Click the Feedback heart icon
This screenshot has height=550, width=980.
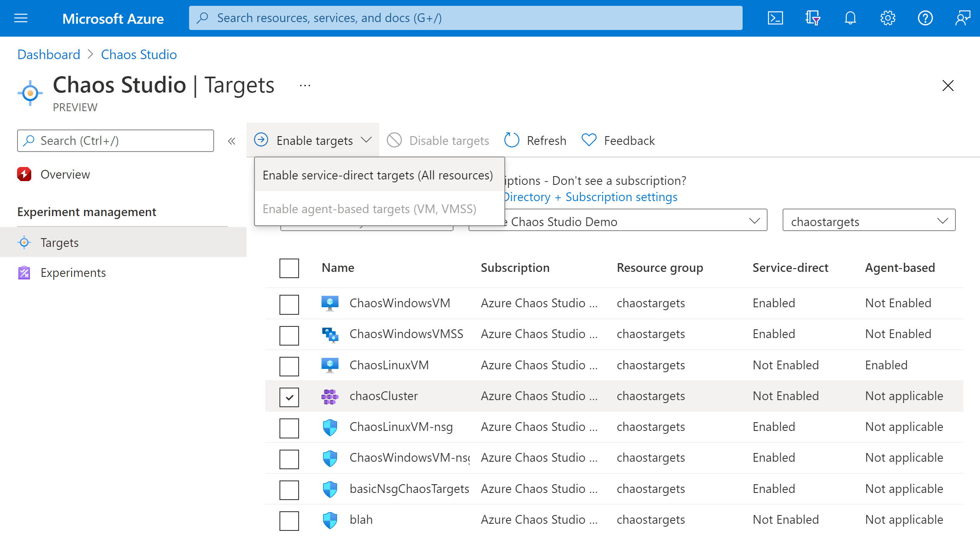(588, 139)
